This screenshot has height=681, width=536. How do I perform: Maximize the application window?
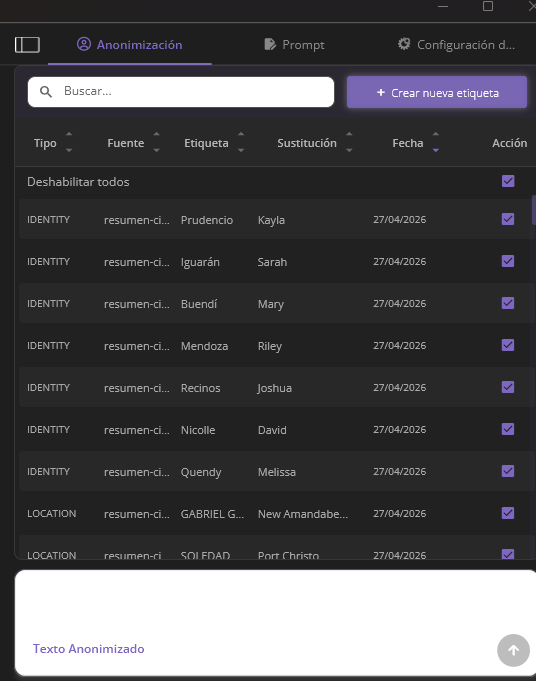point(488,6)
